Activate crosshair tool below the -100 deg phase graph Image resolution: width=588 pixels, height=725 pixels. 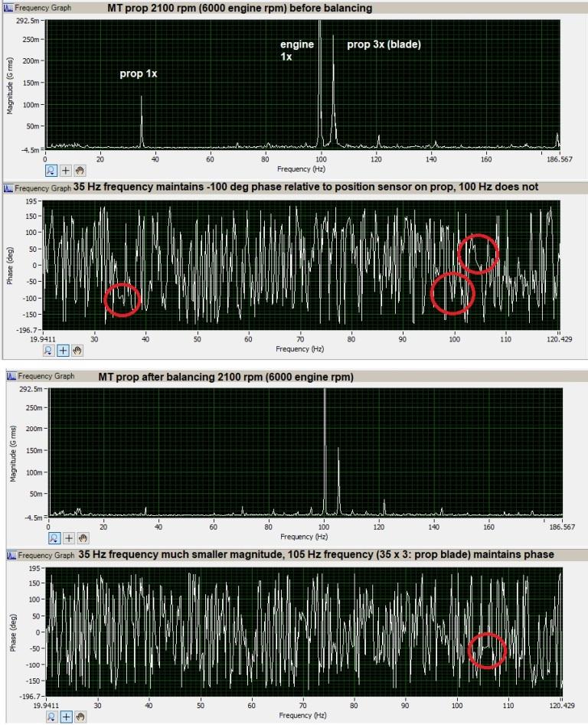[x=65, y=350]
